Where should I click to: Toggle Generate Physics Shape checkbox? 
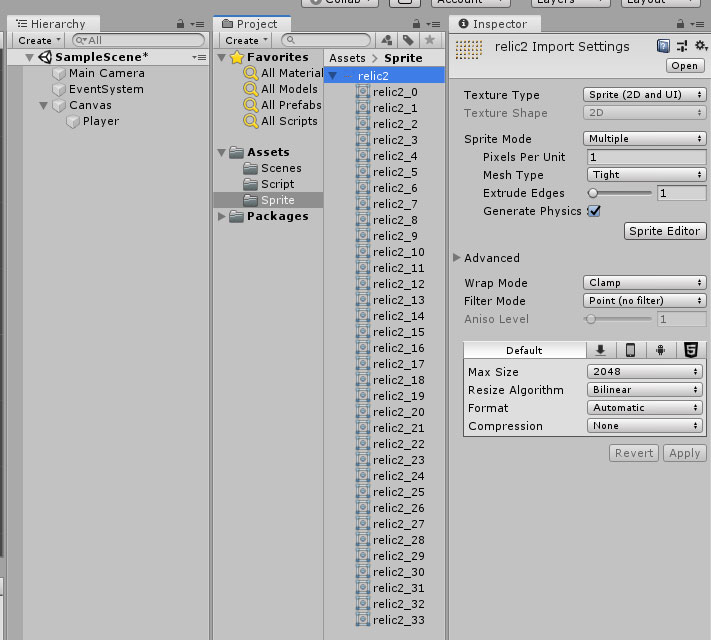pyautogui.click(x=594, y=211)
